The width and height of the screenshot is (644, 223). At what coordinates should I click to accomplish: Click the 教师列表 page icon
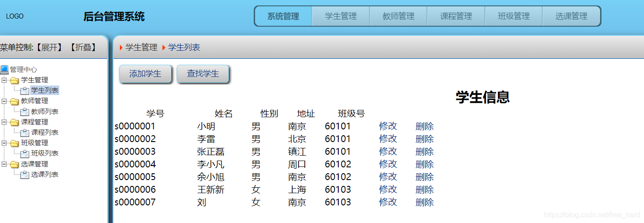point(25,112)
